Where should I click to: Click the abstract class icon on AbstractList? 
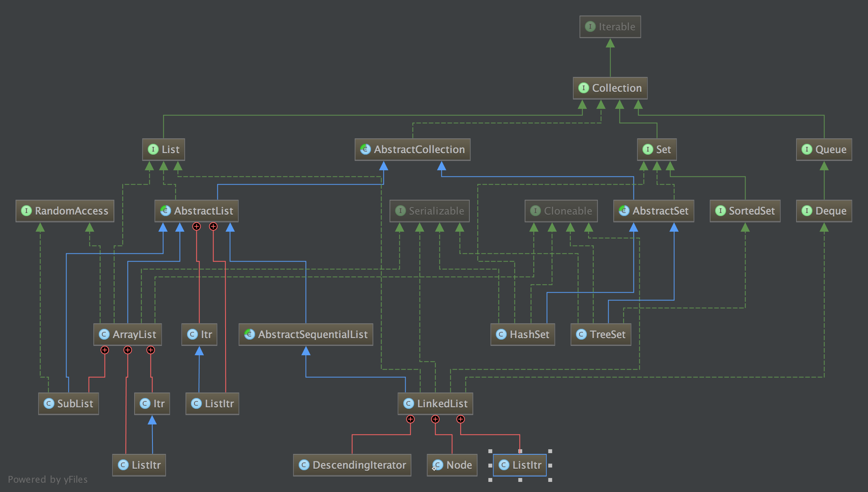tap(165, 211)
